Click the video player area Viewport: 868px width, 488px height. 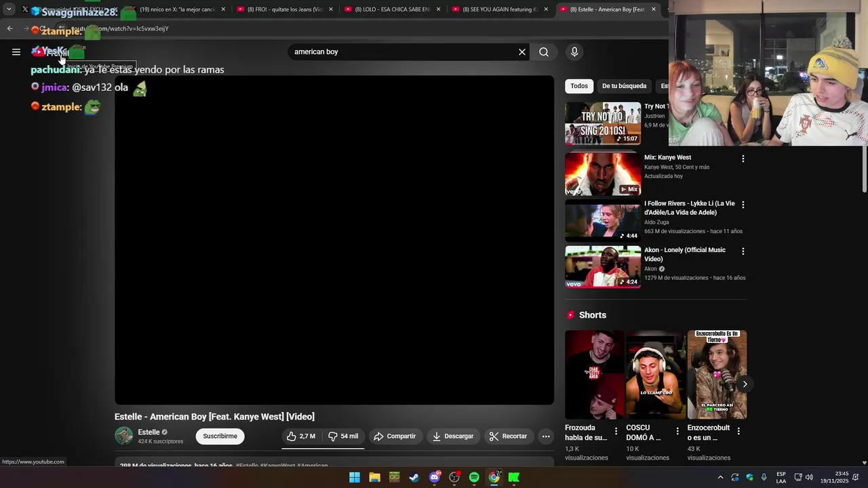[x=334, y=240]
